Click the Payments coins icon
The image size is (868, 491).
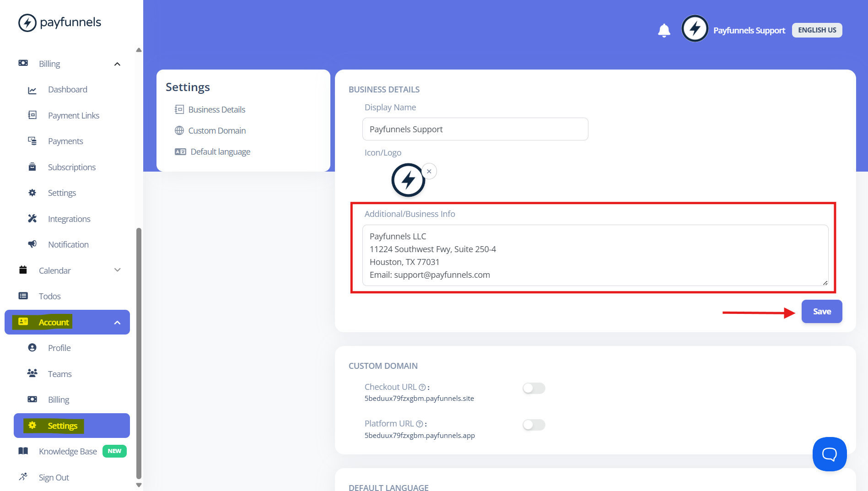(x=32, y=141)
